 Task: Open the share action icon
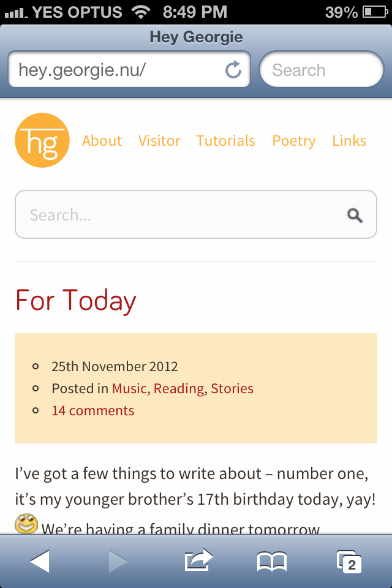tap(198, 560)
